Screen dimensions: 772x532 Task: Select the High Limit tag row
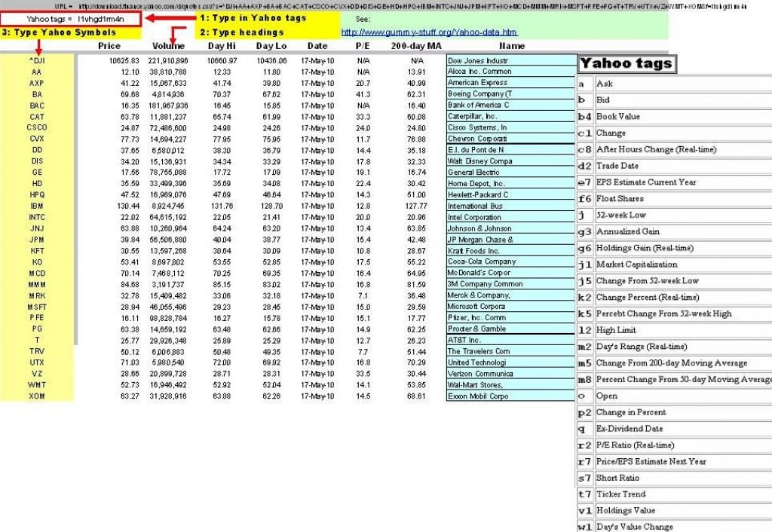pos(675,330)
